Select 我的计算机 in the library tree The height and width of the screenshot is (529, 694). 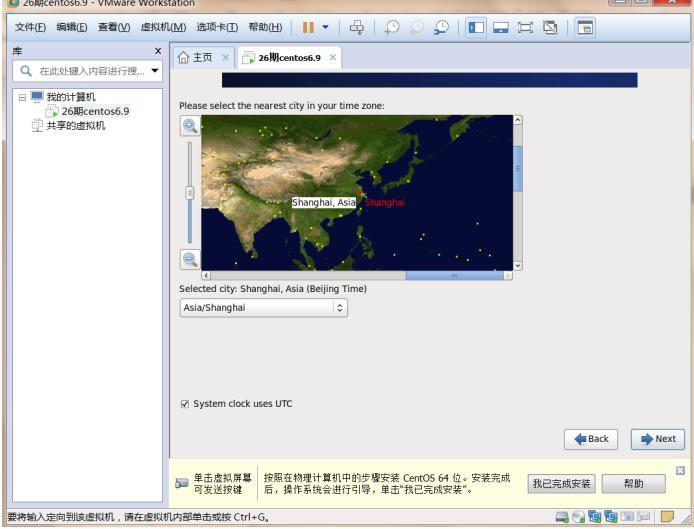(x=71, y=97)
